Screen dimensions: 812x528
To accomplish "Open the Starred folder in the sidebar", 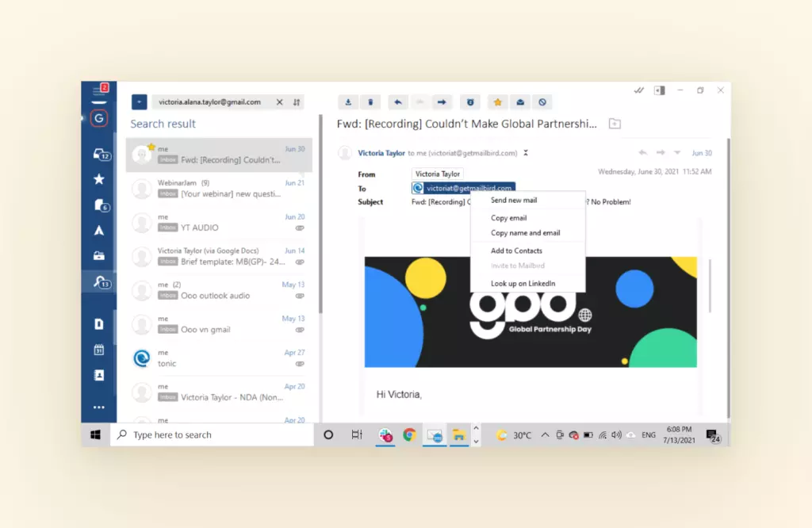I will click(x=99, y=179).
